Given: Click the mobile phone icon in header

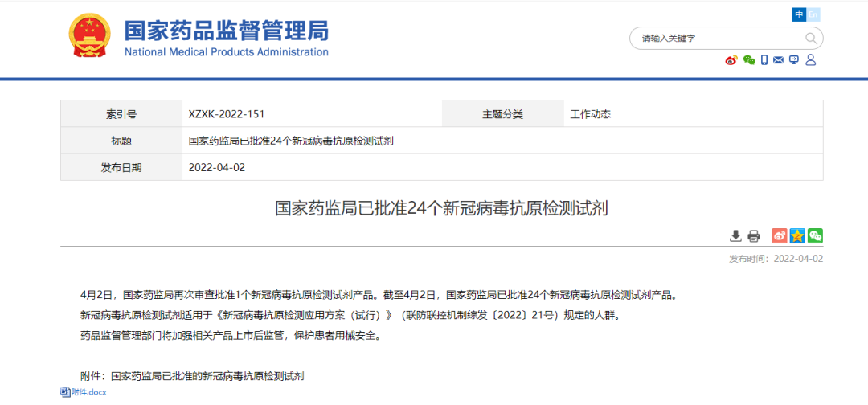Looking at the screenshot, I should coord(764,60).
